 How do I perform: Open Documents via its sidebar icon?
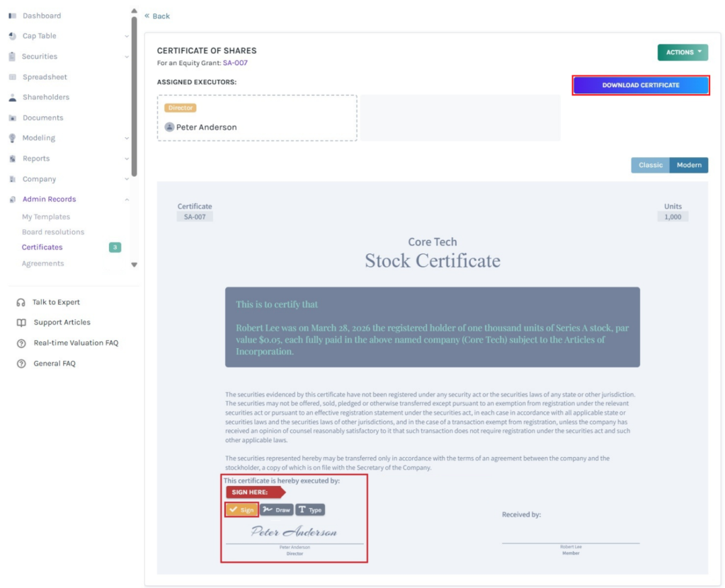(x=11, y=117)
